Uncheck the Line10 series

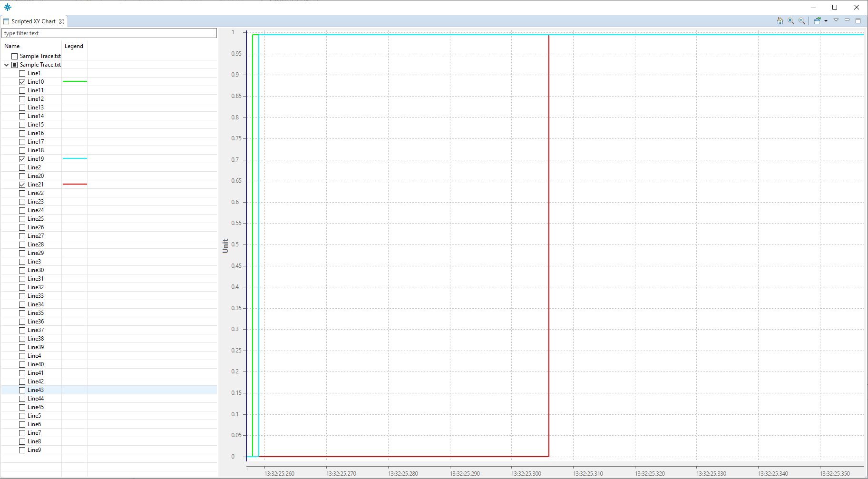click(22, 82)
